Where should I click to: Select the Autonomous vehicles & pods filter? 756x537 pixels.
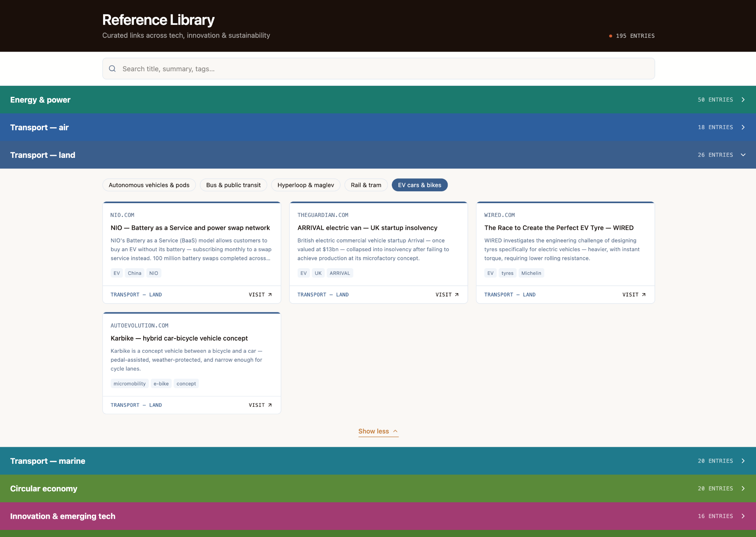pos(149,185)
